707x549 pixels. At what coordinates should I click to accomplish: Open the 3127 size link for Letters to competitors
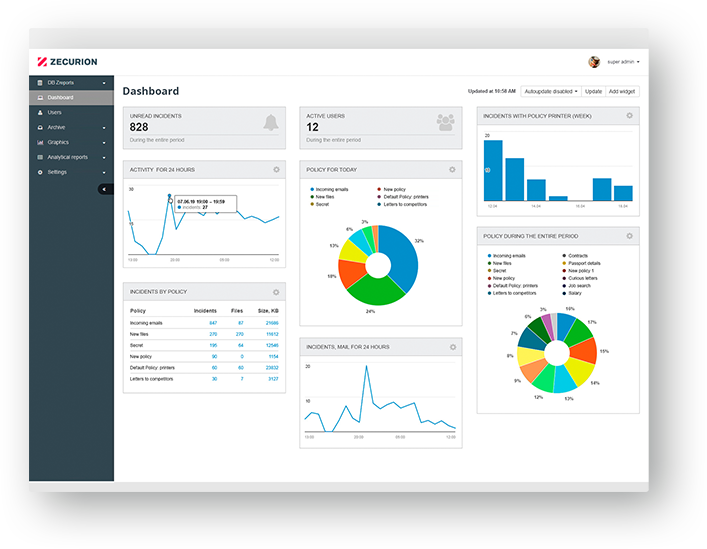click(273, 379)
